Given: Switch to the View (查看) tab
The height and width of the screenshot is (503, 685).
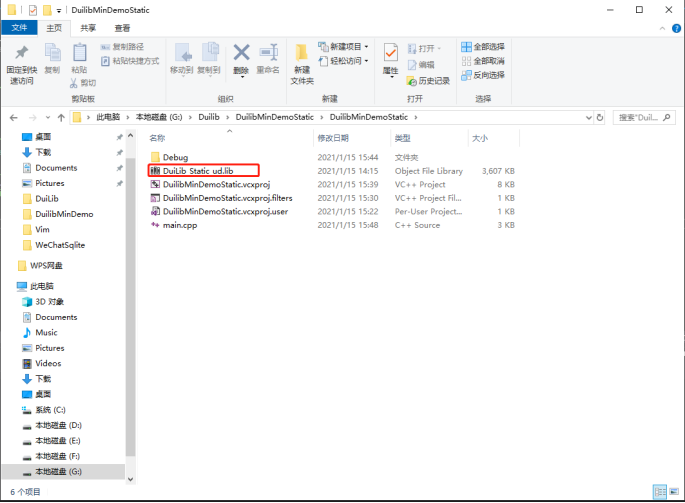Looking at the screenshot, I should (x=122, y=28).
